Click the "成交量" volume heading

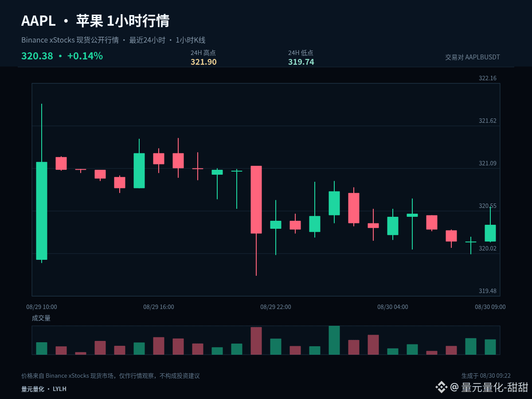pos(41,318)
